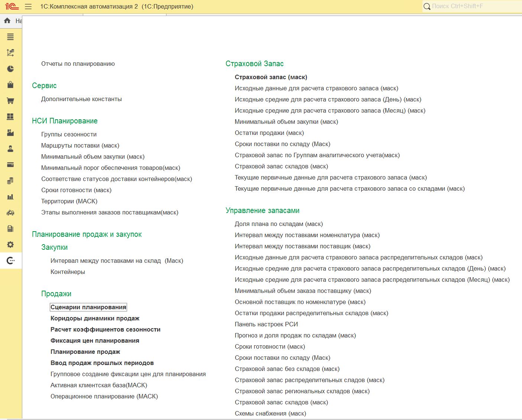Open the bar chart sidebar section

[10, 197]
